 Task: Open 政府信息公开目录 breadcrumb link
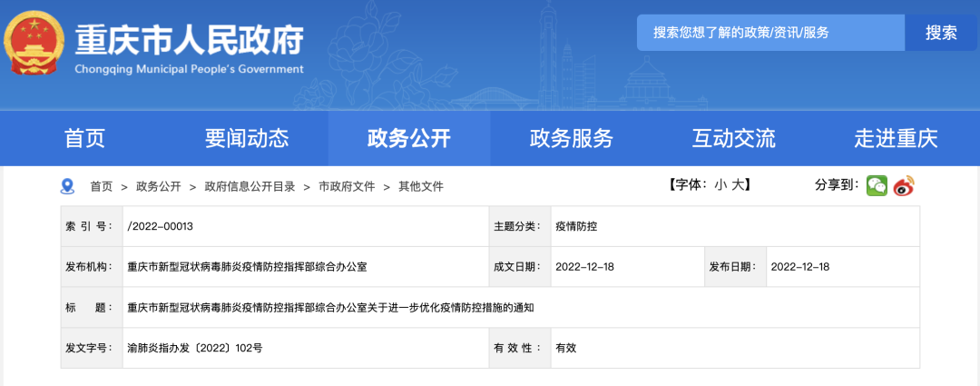point(250,186)
